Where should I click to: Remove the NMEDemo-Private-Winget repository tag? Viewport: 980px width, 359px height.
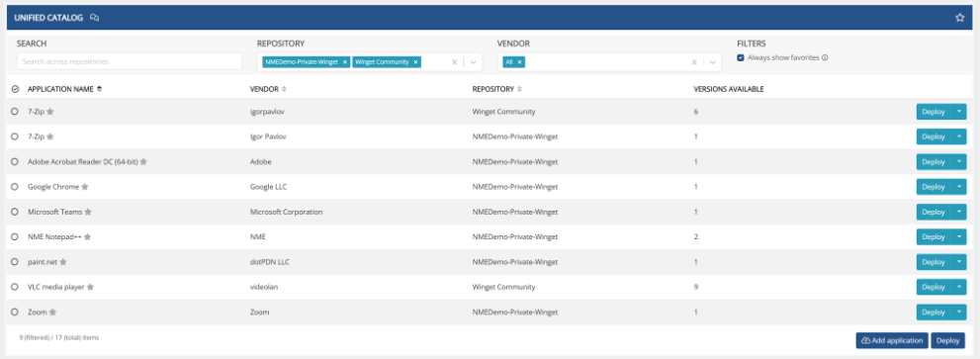pyautogui.click(x=345, y=62)
